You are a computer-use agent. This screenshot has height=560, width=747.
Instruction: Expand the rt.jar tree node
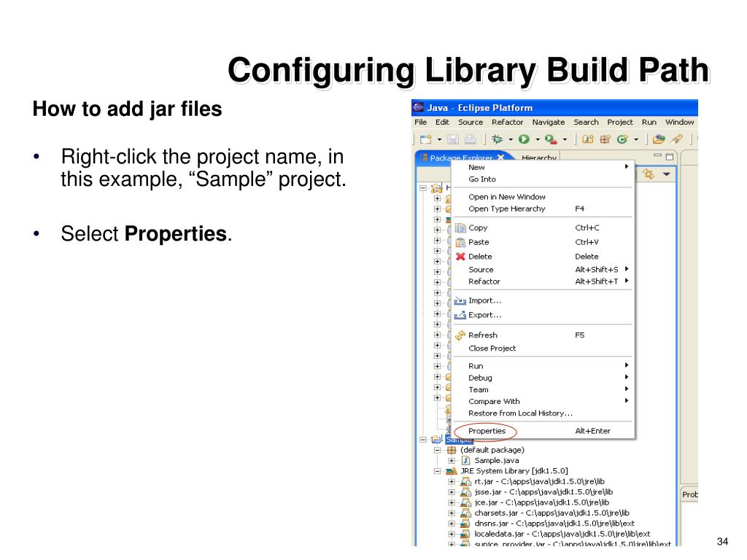(451, 482)
